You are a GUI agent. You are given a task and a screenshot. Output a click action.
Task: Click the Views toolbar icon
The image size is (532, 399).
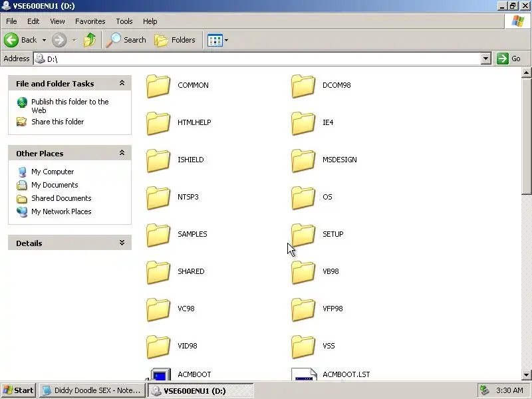pyautogui.click(x=215, y=40)
